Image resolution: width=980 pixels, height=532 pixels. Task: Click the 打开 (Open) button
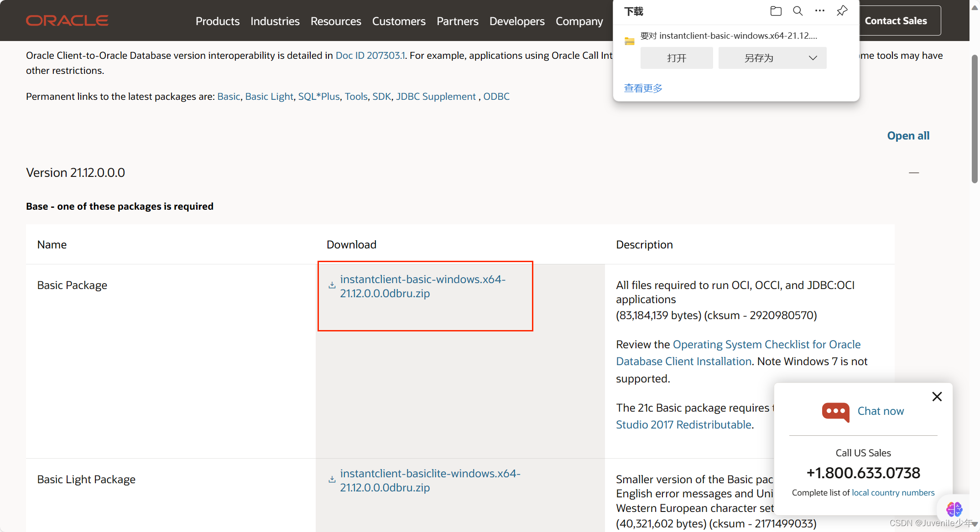677,58
